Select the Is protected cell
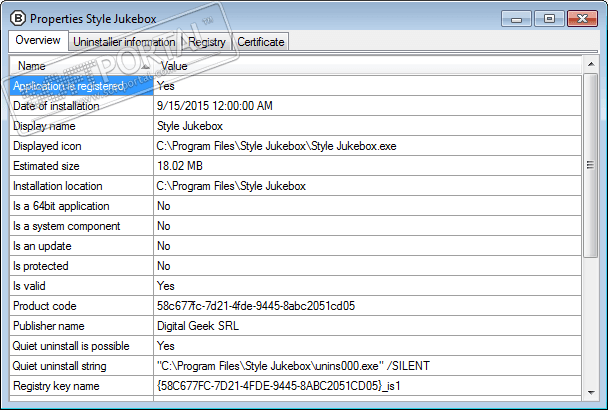Viewport: 608px width, 410px height. pyautogui.click(x=81, y=266)
